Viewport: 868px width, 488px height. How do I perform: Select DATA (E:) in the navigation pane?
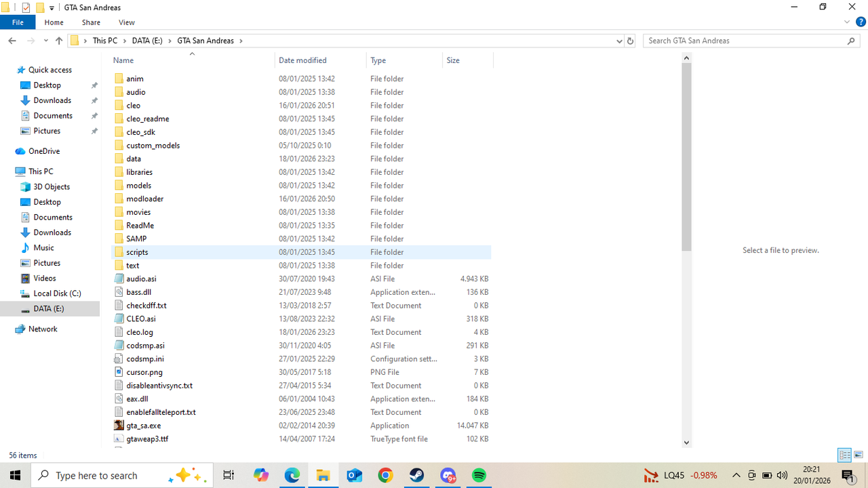49,309
